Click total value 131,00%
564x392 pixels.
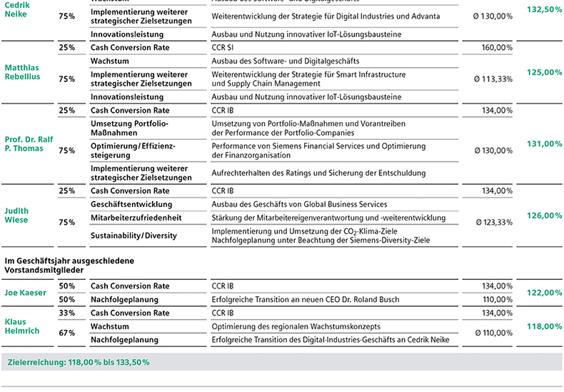tap(544, 144)
